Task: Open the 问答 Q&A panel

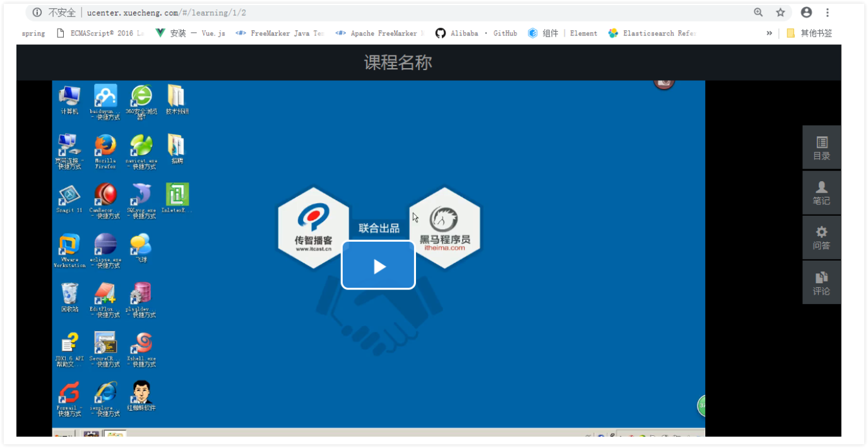Action: click(x=821, y=237)
